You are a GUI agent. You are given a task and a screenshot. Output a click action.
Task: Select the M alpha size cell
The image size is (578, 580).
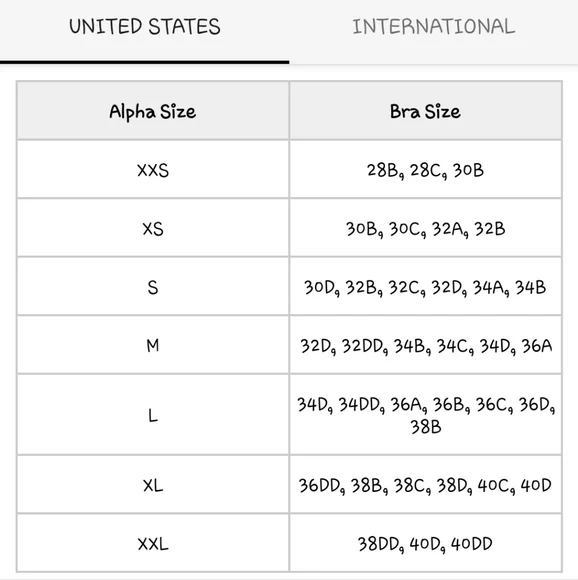tap(153, 346)
